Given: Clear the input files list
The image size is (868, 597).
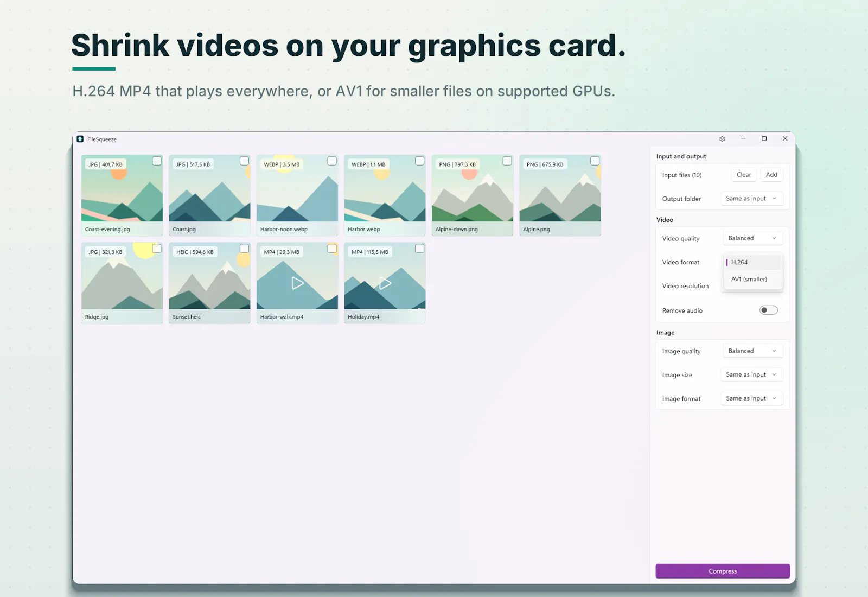Looking at the screenshot, I should [744, 175].
